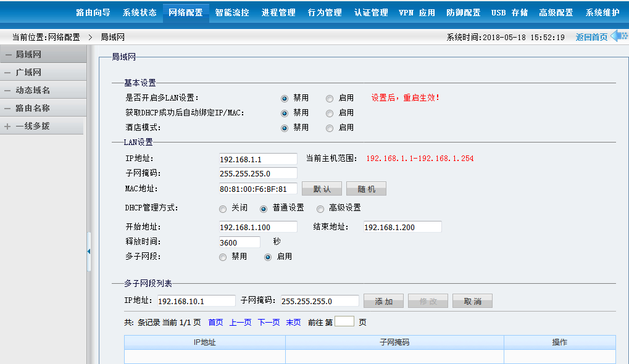
Task: Open the 认证管理 top menu
Action: pyautogui.click(x=371, y=12)
